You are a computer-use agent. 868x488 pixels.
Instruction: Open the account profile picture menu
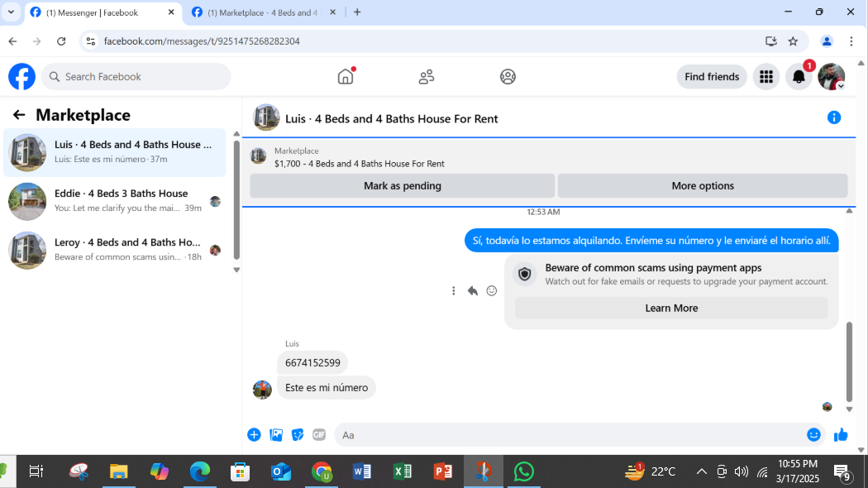coord(832,76)
